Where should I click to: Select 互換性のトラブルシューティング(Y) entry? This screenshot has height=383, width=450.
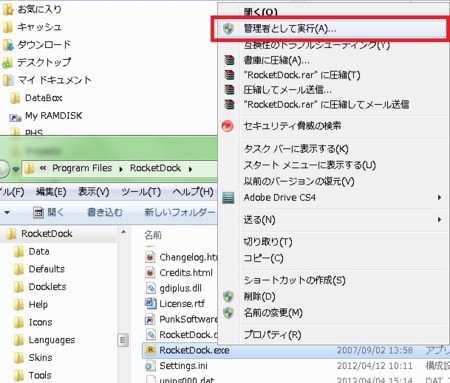pyautogui.click(x=316, y=44)
